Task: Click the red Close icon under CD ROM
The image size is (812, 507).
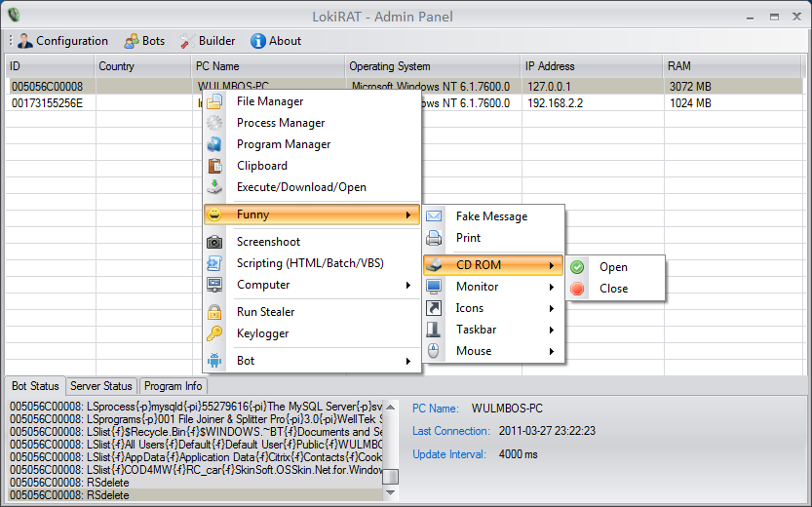Action: [x=577, y=289]
